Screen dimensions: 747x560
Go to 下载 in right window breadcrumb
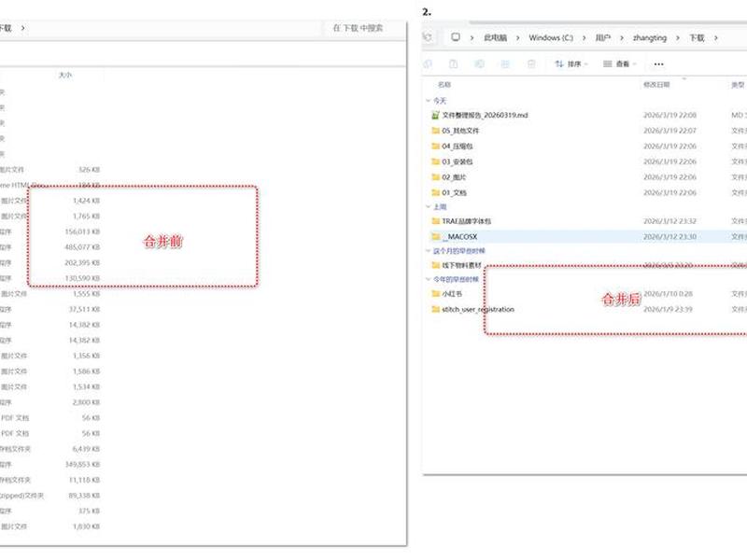click(x=697, y=37)
